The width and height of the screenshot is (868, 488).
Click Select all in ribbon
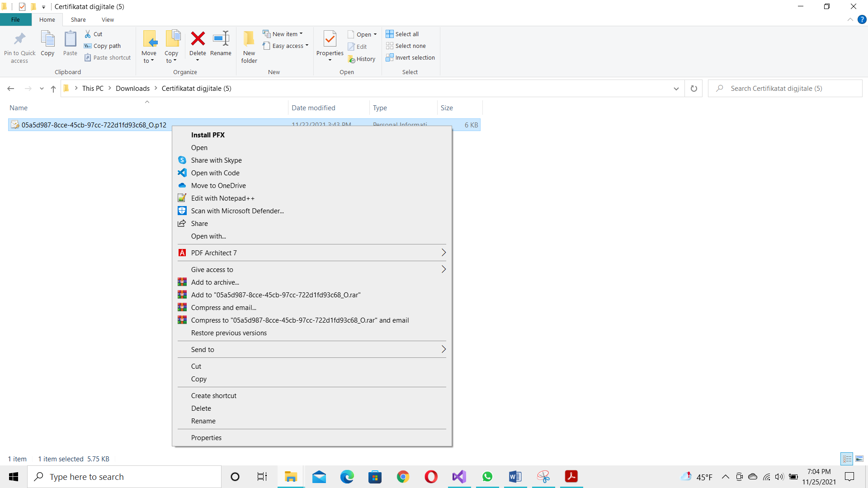[402, 34]
